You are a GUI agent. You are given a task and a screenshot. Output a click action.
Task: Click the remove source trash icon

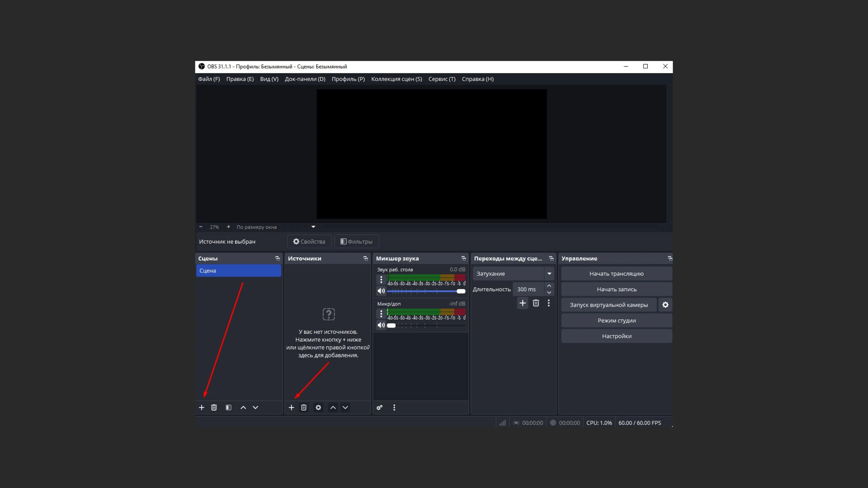(303, 407)
